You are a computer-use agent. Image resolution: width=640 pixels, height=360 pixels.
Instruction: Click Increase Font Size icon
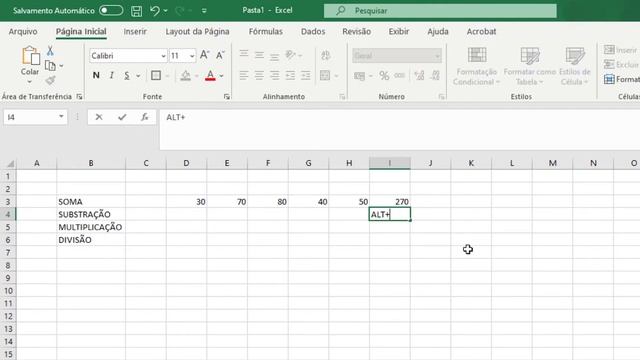[204, 55]
